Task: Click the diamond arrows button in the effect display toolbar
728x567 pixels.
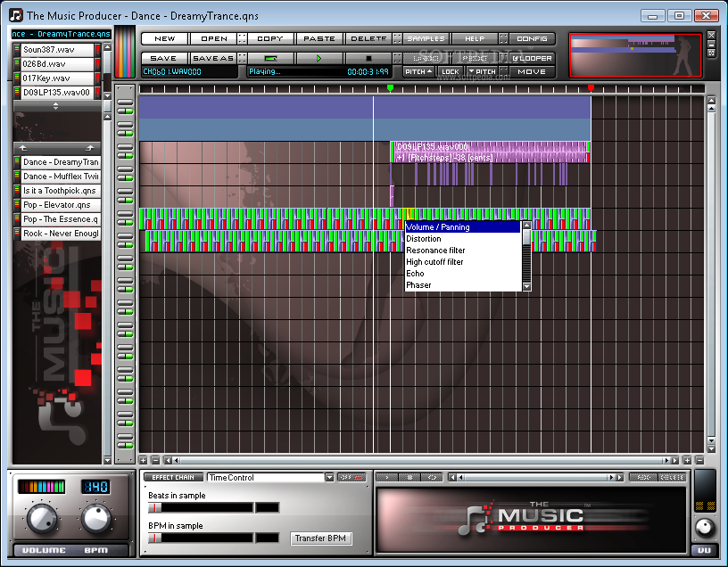Action: click(x=432, y=478)
